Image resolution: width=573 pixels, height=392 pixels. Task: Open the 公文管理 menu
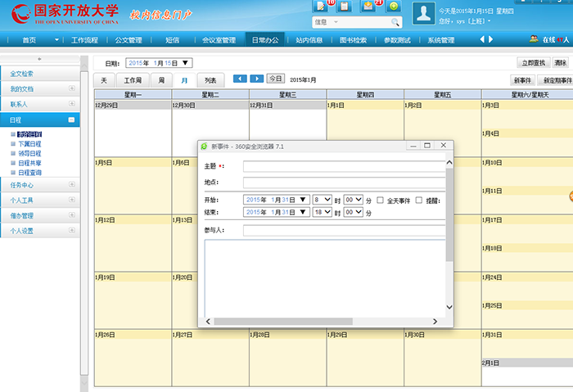point(129,39)
